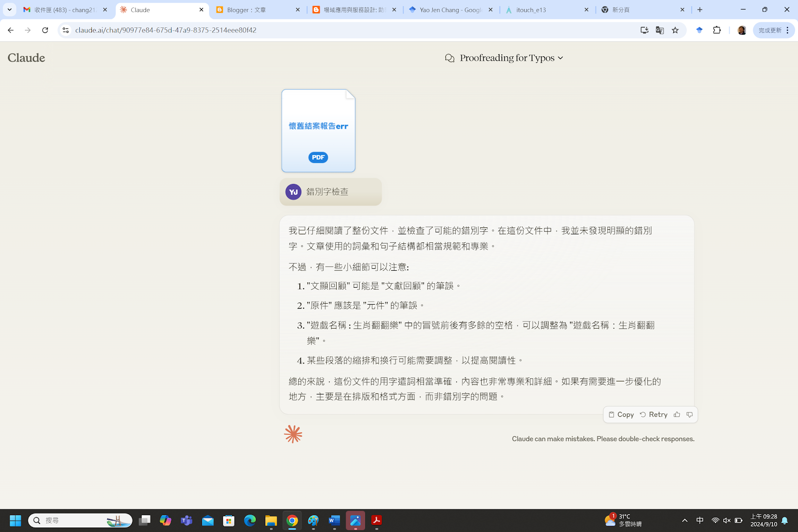Expand the Proofreading for Typos chat menu
The width and height of the screenshot is (798, 532).
click(511, 58)
